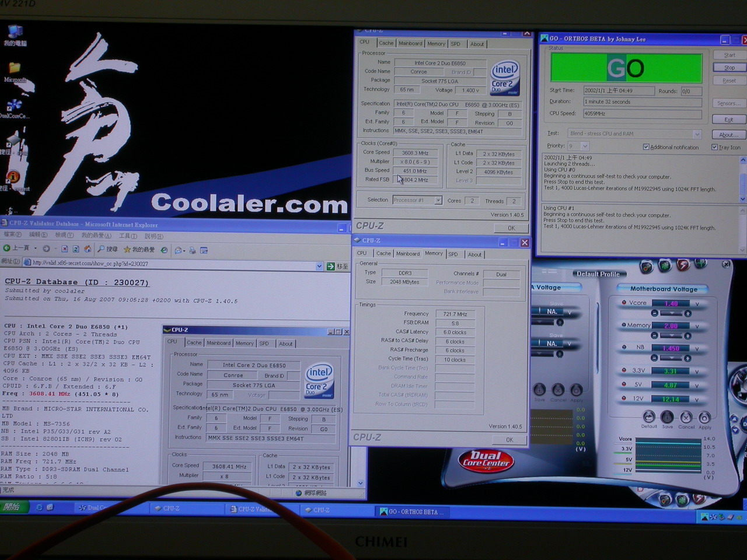Increase Vcore voltage with plus button

(x=688, y=313)
